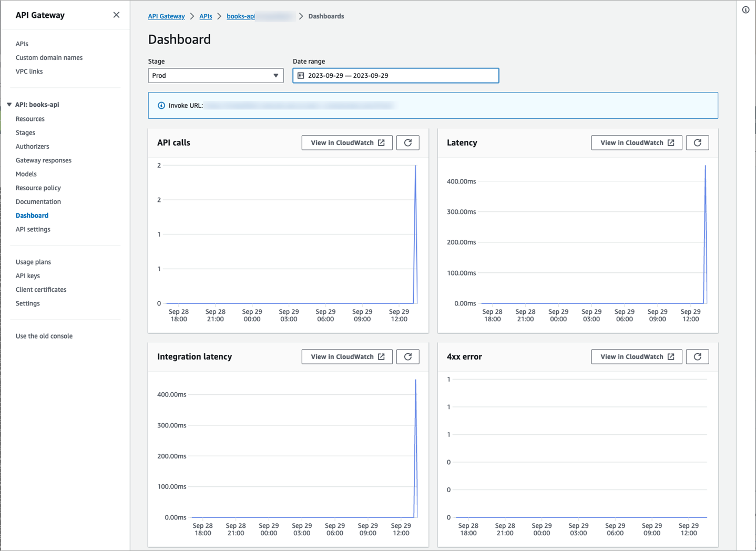Click the API calls spike line
This screenshot has height=551, width=756.
415,234
